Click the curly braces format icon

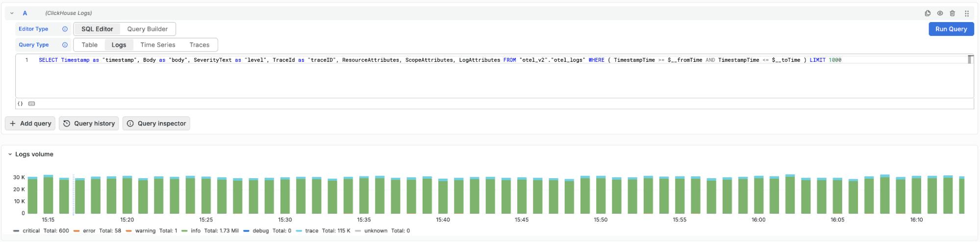(20, 104)
